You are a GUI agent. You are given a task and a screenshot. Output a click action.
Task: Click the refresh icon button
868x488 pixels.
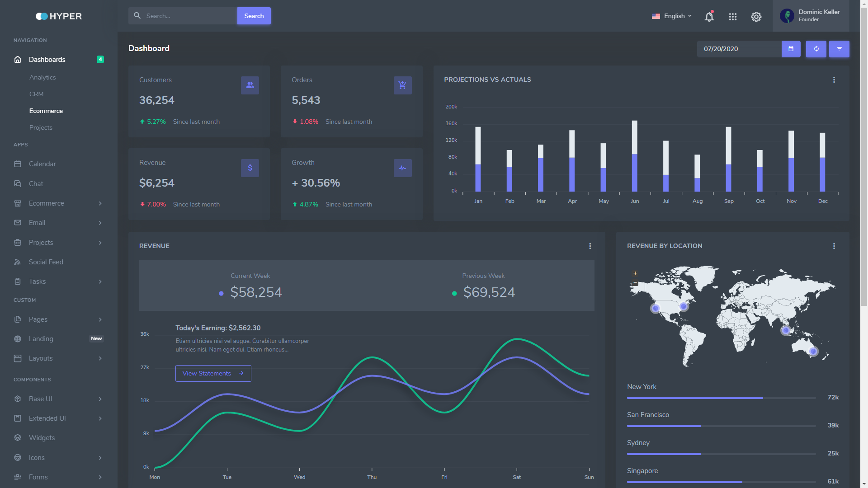point(816,49)
